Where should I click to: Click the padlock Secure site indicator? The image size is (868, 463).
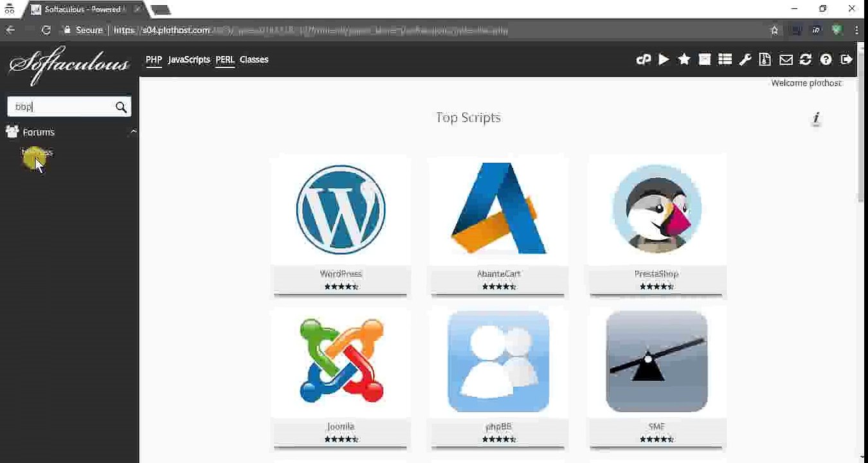[x=67, y=30]
